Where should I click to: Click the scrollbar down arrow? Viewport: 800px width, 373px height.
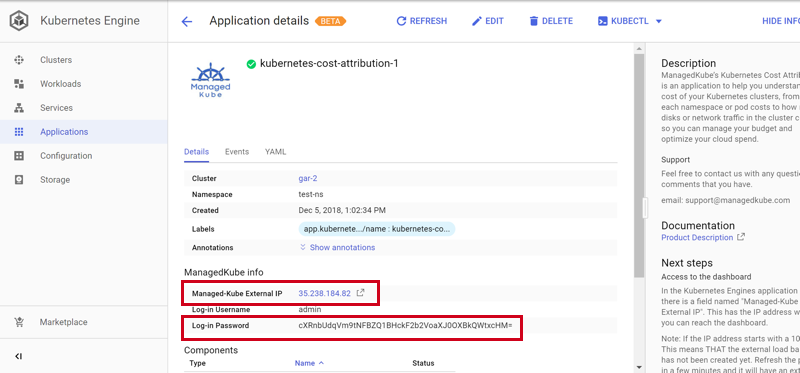(x=638, y=367)
